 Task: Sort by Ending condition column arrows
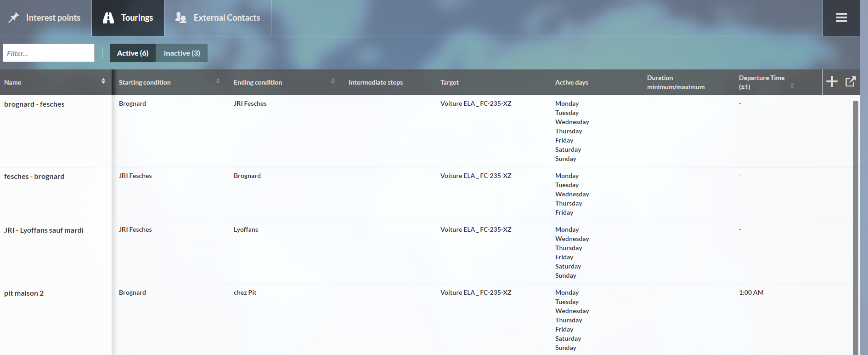tap(333, 81)
